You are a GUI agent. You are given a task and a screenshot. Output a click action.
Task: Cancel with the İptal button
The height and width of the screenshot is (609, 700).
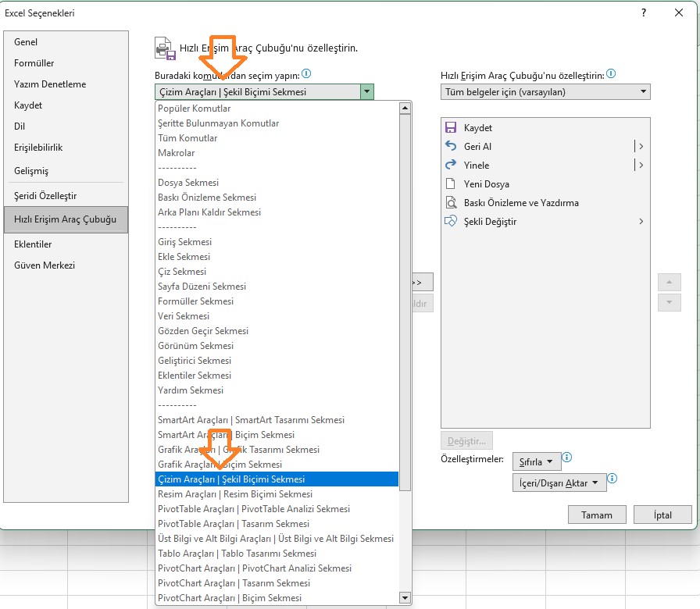(x=662, y=515)
